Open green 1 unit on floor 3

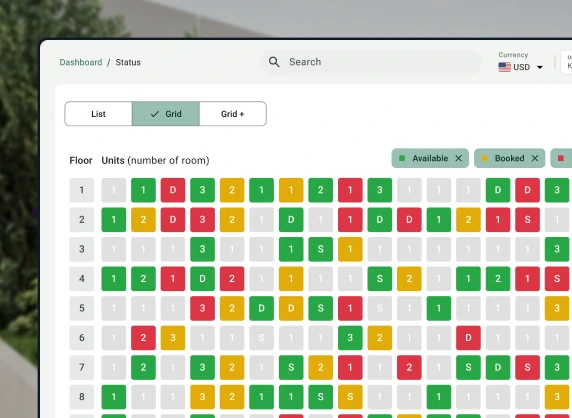(291, 249)
